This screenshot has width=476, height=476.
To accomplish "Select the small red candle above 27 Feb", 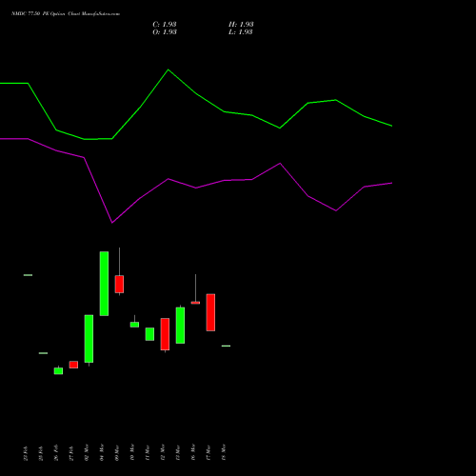I will coord(73,365).
